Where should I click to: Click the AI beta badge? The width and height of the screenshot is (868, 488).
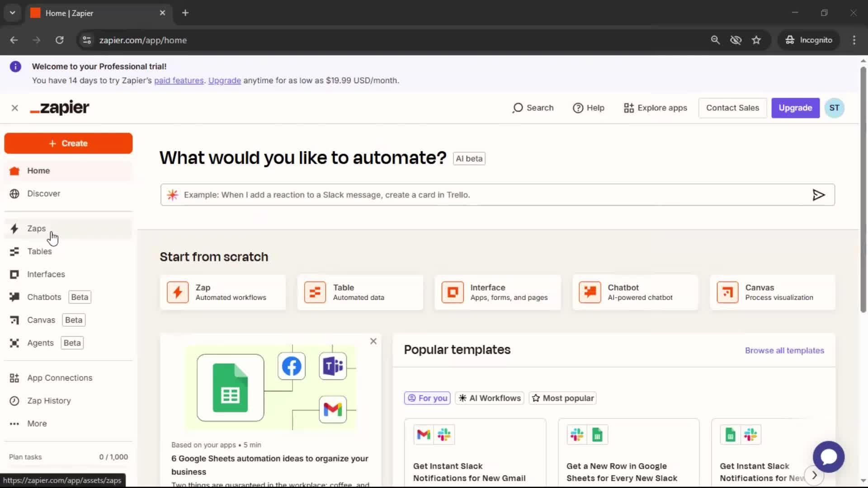(469, 159)
